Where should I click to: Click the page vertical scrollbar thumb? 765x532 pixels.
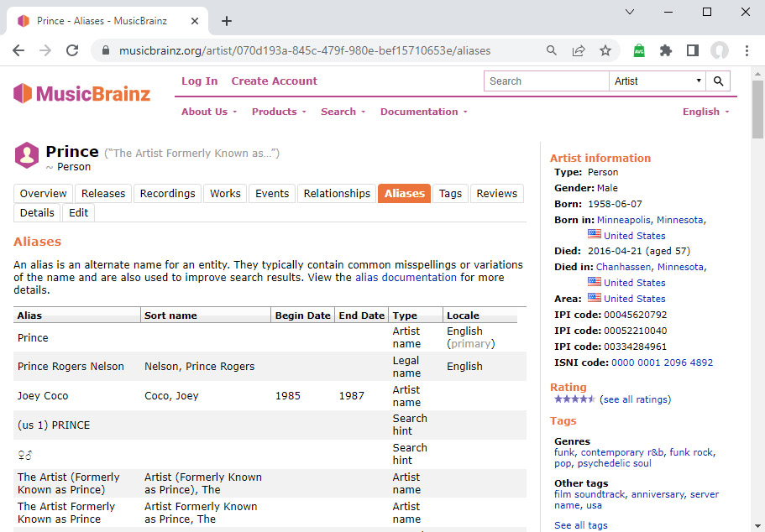(757, 110)
